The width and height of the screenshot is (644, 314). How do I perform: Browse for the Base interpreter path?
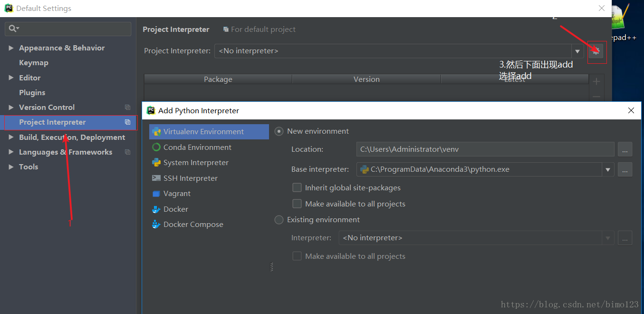(625, 169)
